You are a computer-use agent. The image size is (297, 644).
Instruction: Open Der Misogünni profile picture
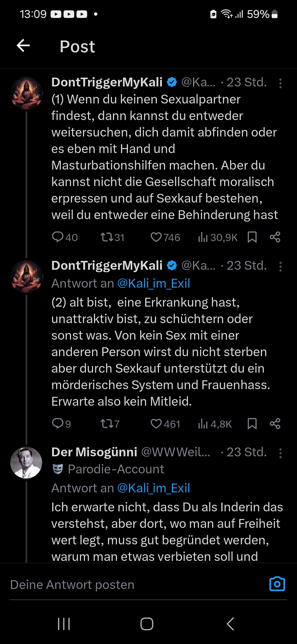(x=26, y=462)
